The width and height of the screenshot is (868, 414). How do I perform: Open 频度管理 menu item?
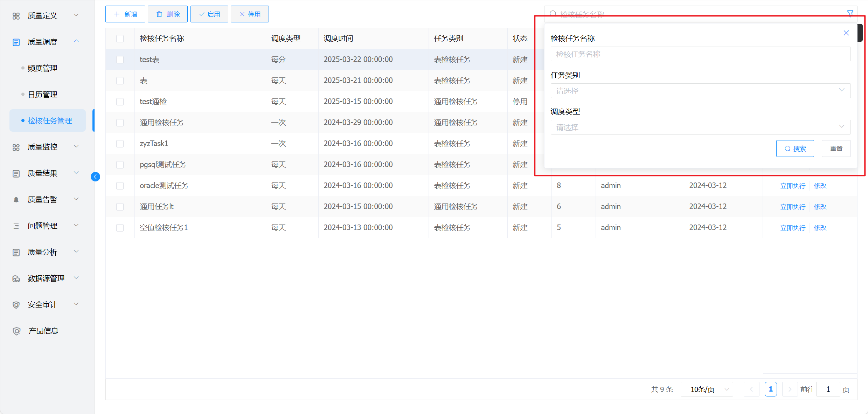click(x=42, y=68)
